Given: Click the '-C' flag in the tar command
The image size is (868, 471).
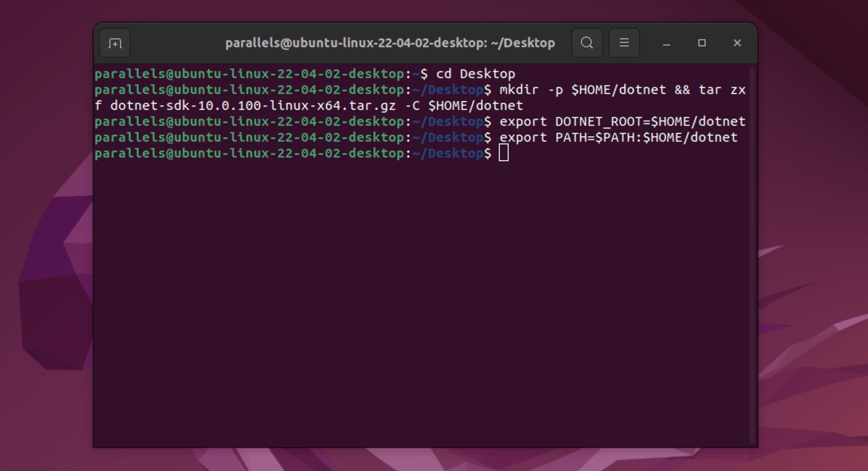Looking at the screenshot, I should (412, 106).
